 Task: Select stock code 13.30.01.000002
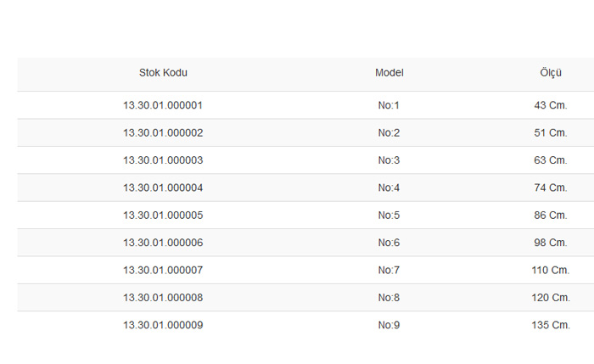tap(163, 133)
